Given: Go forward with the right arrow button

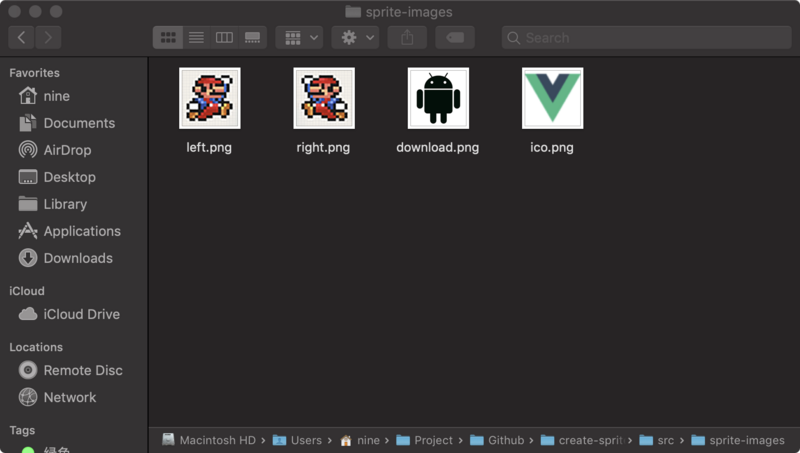Looking at the screenshot, I should click(48, 37).
